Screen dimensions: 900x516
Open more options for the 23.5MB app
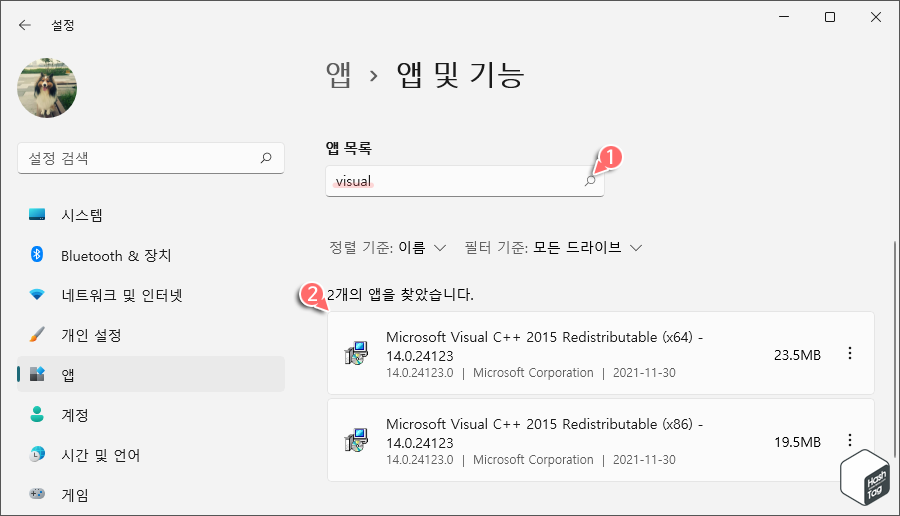pos(850,354)
